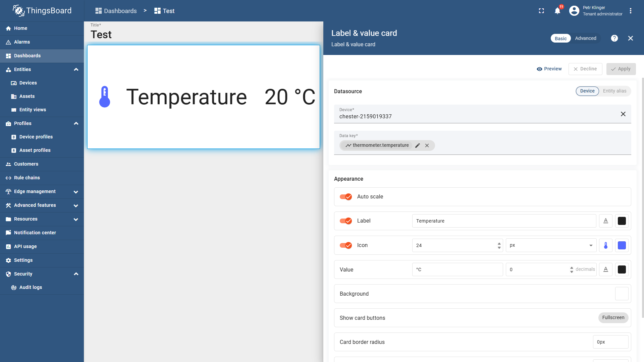
Task: Clear the chester-2159019337 device field
Action: point(623,114)
